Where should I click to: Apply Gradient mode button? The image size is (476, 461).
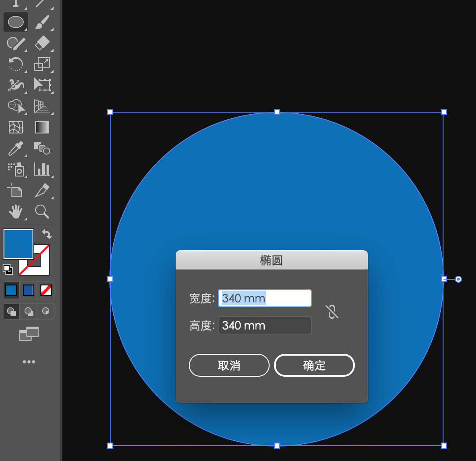point(29,291)
